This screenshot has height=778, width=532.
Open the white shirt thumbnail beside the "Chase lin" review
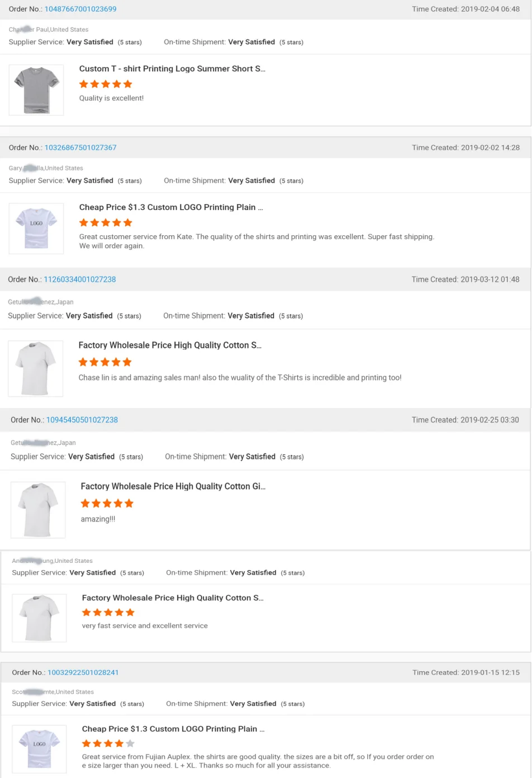(x=36, y=369)
